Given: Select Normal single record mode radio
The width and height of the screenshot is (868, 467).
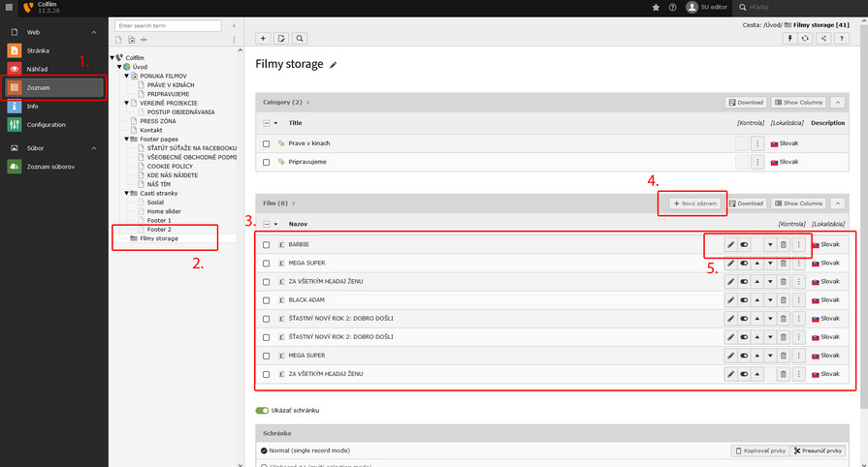Looking at the screenshot, I should tap(264, 451).
